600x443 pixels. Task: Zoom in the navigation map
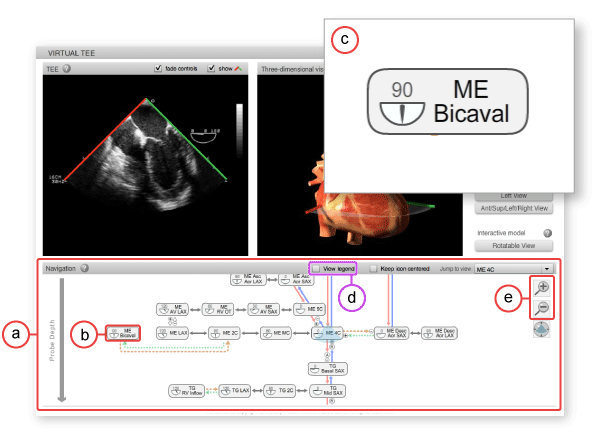pyautogui.click(x=542, y=288)
